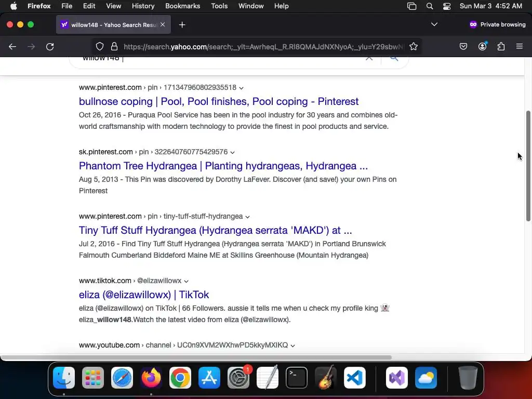Open Spotlight search in the menu bar

[430, 6]
